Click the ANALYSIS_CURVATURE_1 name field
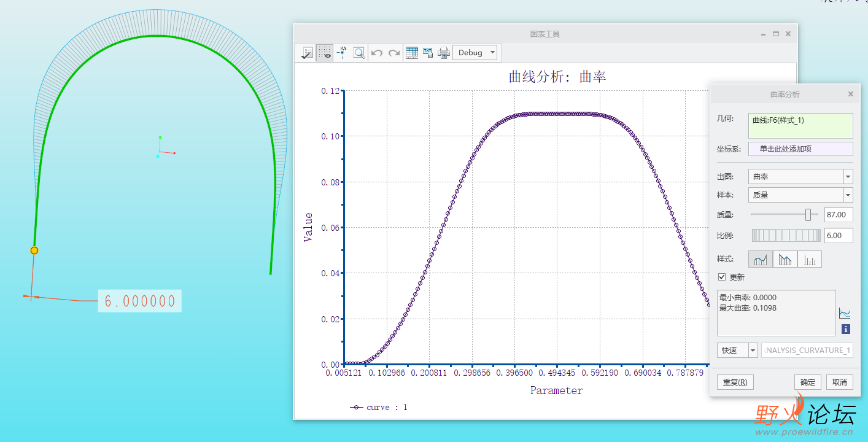The image size is (868, 442). [x=807, y=350]
